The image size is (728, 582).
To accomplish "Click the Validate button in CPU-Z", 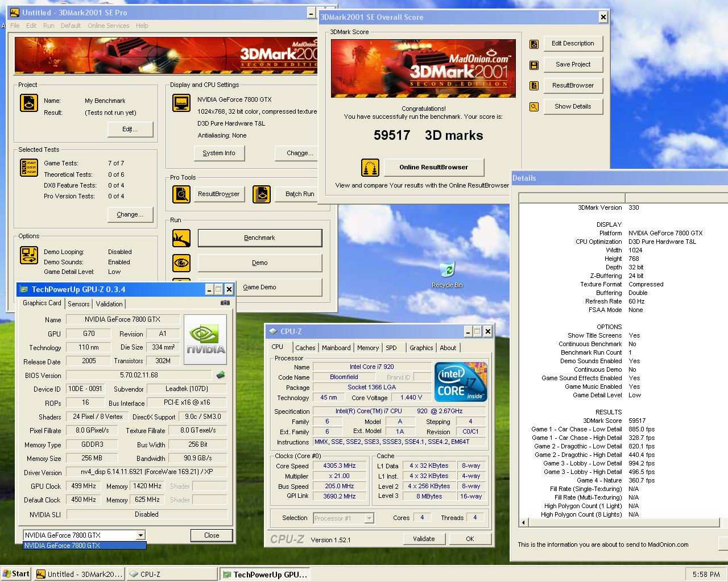I will (424, 539).
